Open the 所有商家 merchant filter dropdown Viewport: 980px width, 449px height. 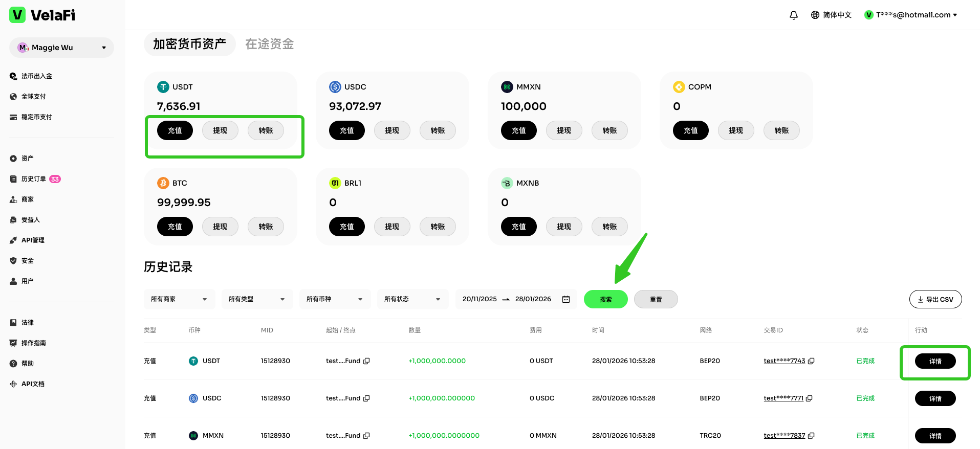point(179,299)
